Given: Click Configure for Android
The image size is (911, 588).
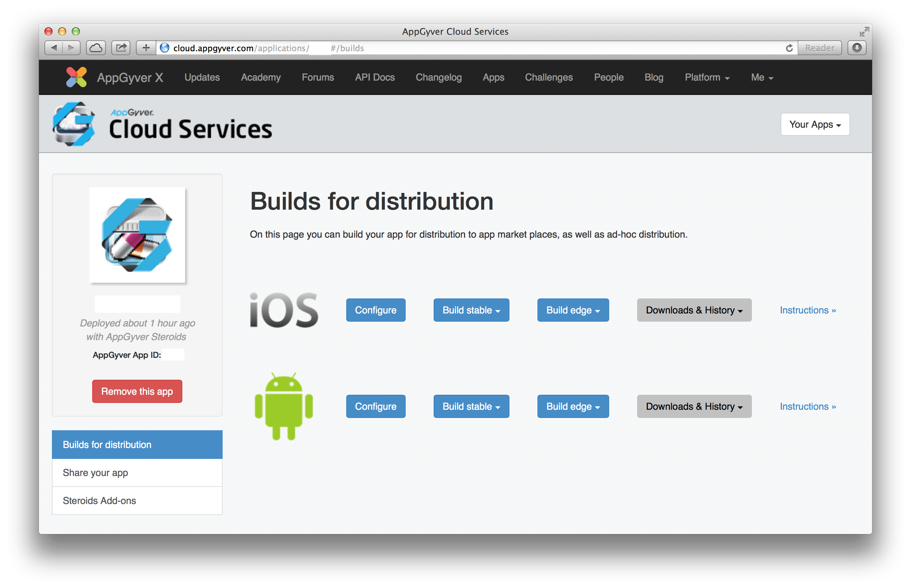Looking at the screenshot, I should tap(376, 406).
